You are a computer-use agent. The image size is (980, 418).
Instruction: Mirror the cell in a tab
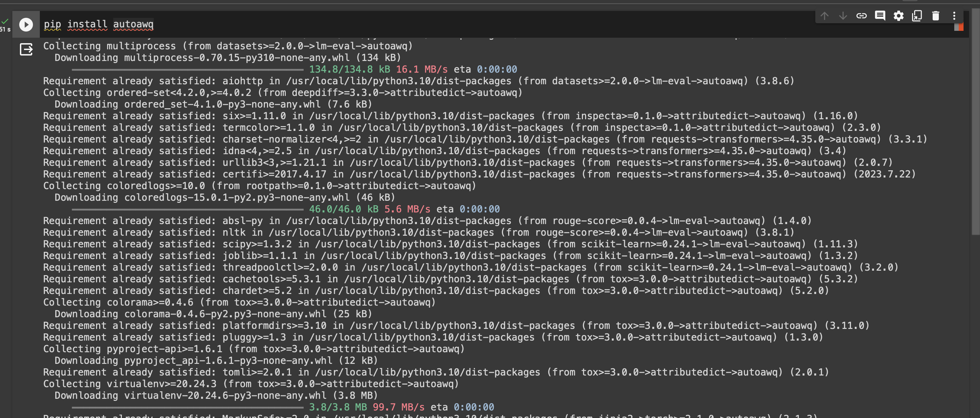[x=917, y=15]
